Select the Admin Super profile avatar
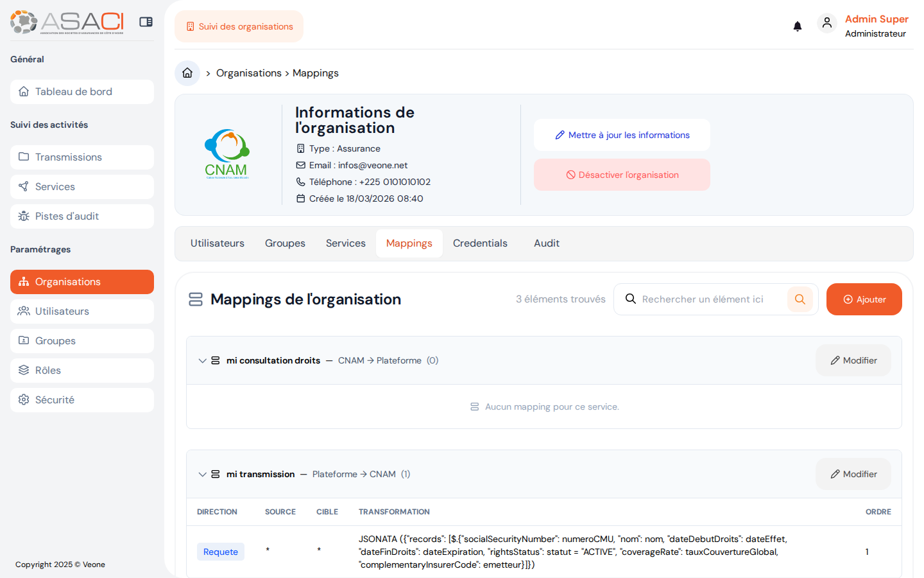Viewport: 924px width, 578px height. [827, 22]
